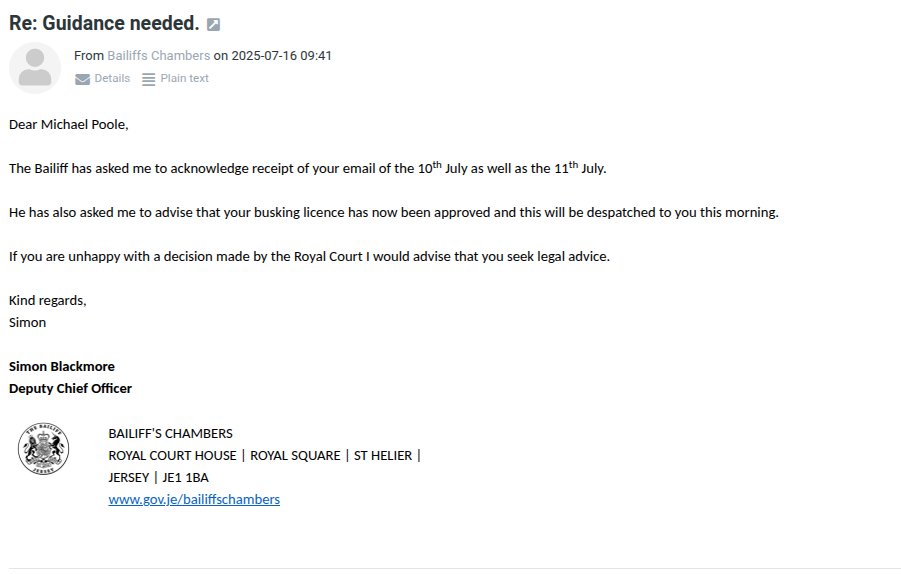This screenshot has width=901, height=574.
Task: Open the www.gov.je/bailiffschambers link
Action: pos(194,499)
